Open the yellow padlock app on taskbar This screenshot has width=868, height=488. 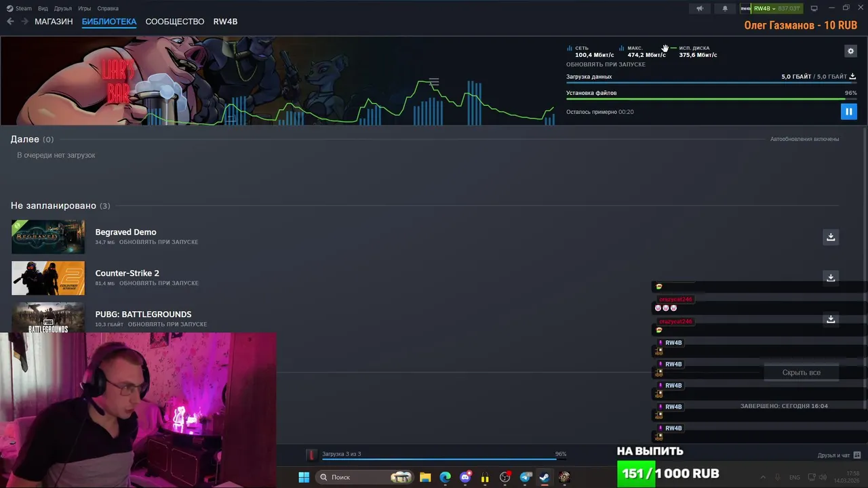coord(485,477)
